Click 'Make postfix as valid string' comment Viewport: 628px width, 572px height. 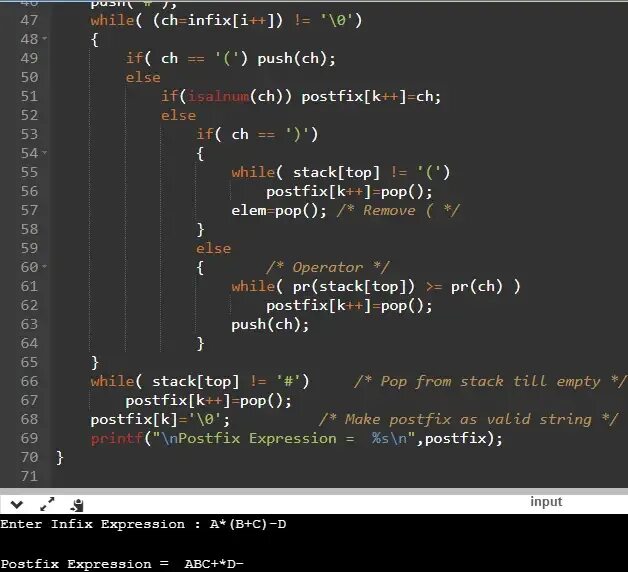click(468, 419)
